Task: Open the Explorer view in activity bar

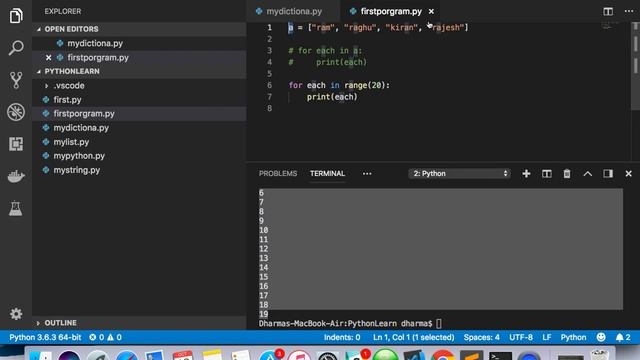Action: click(16, 16)
